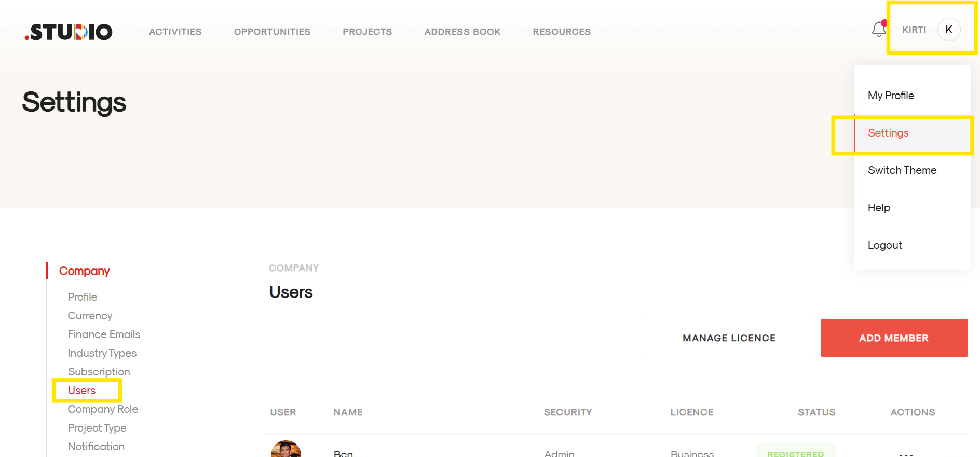Click the K user avatar circle

[948, 30]
